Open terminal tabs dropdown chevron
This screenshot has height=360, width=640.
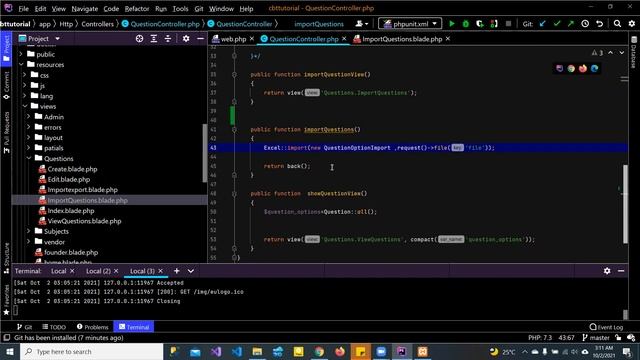point(191,271)
